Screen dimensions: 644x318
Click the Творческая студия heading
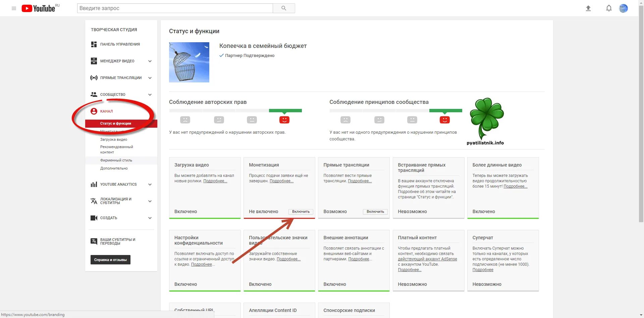pyautogui.click(x=114, y=29)
